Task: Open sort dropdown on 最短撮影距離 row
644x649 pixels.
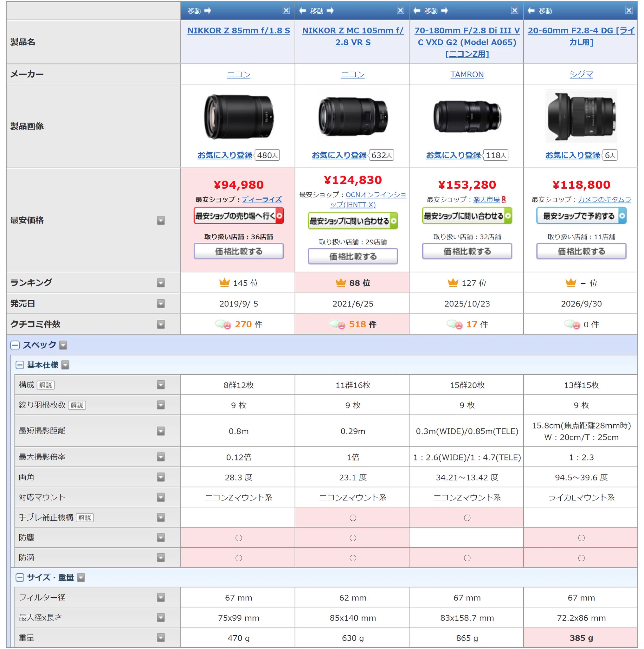Action: [x=161, y=431]
